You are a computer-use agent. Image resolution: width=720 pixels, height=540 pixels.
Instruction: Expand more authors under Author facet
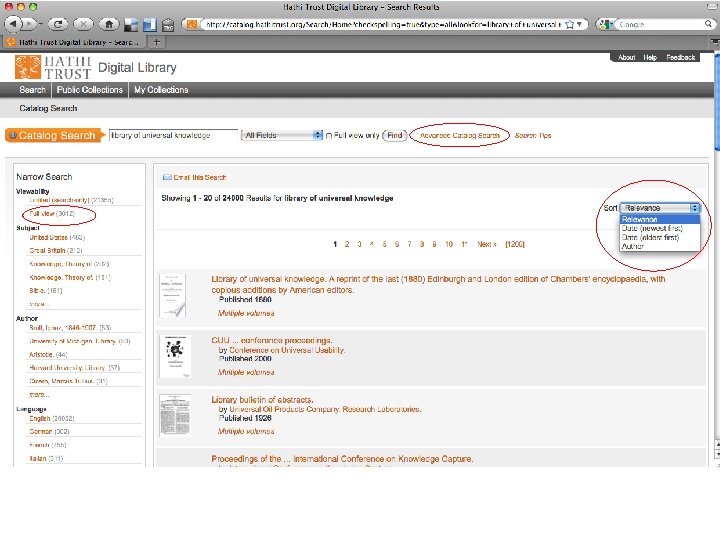point(39,394)
